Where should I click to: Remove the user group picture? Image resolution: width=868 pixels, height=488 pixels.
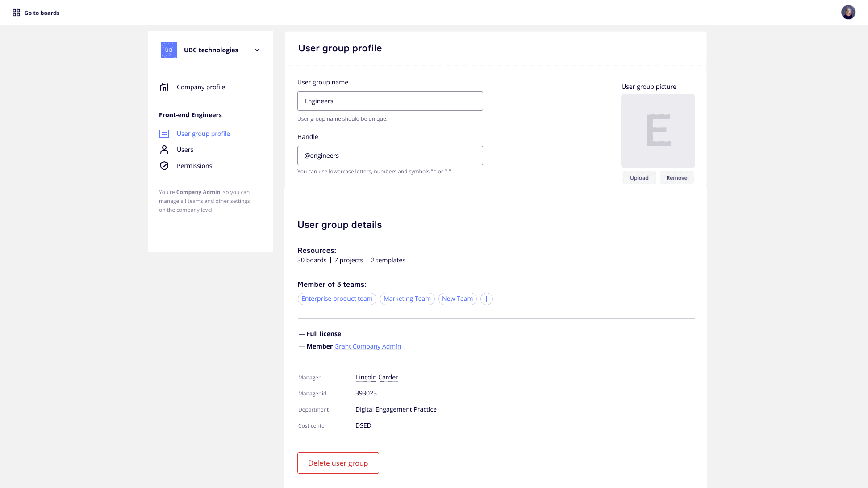coord(676,178)
